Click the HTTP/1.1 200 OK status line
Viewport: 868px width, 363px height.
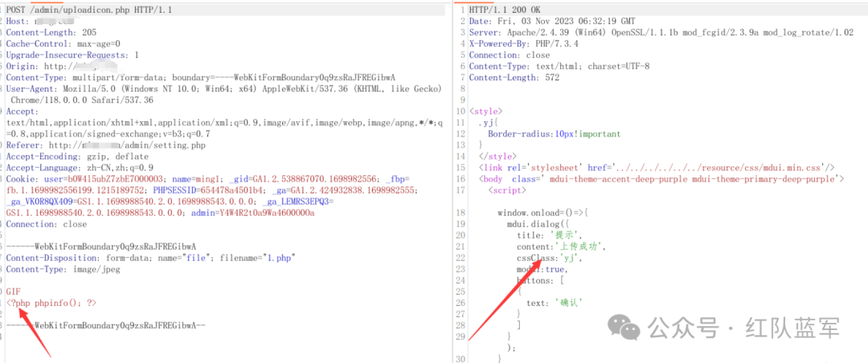click(x=505, y=10)
